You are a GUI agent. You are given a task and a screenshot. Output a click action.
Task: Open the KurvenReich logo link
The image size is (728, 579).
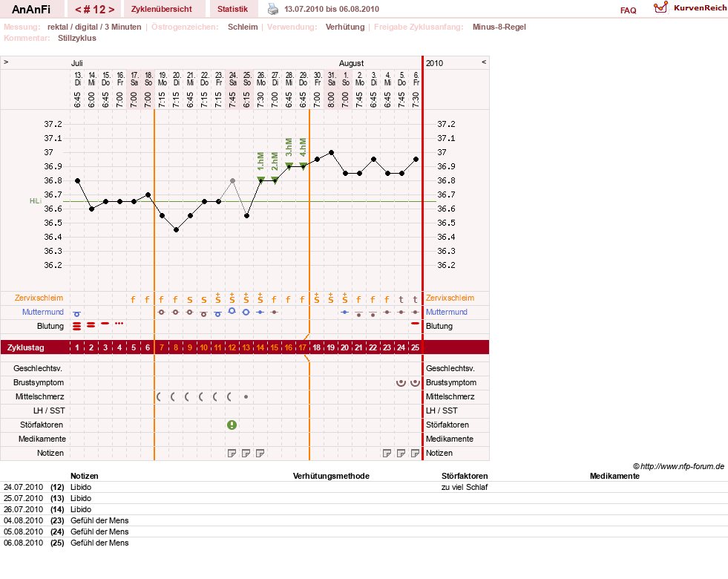pos(690,8)
